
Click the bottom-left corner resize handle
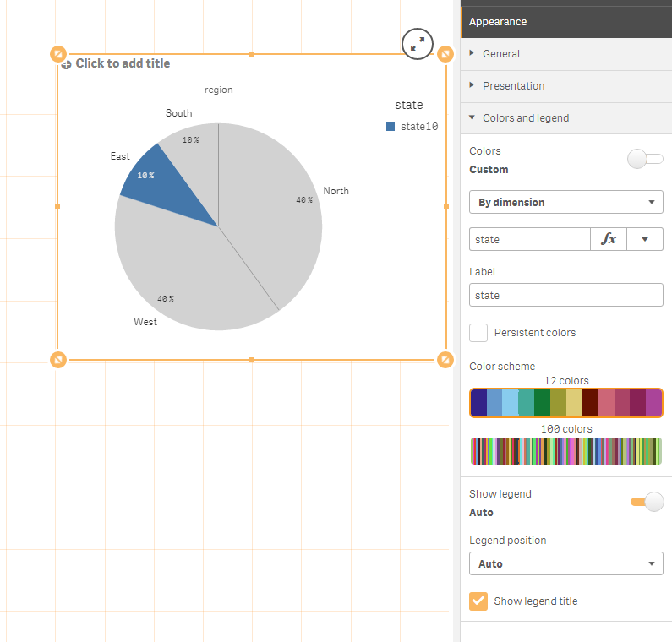click(58, 360)
